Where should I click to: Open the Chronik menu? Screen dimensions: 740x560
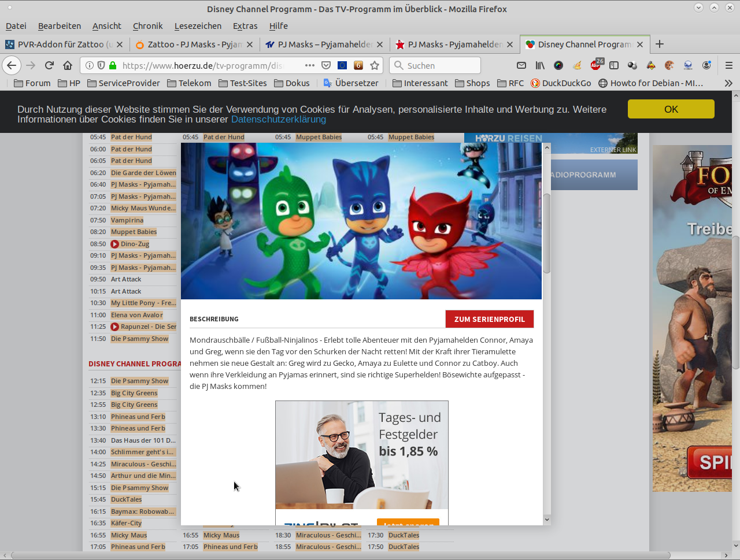pos(148,26)
